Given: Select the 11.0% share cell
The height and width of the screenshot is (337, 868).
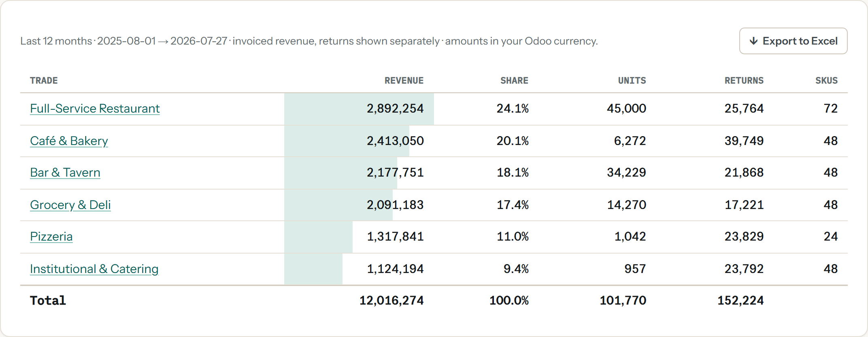Looking at the screenshot, I should (513, 237).
